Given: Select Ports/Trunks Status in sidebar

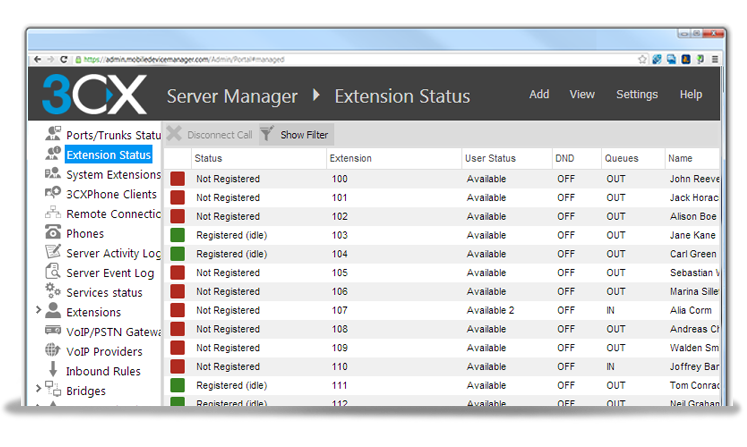Looking at the screenshot, I should (113, 135).
